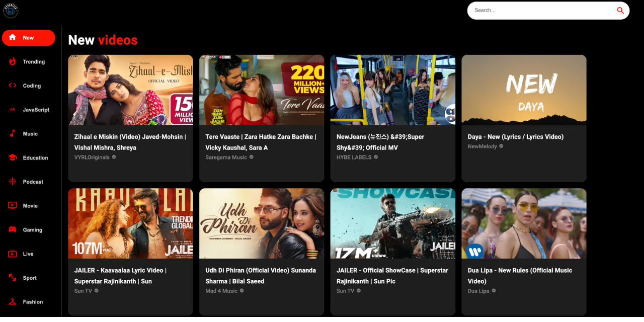Play the Dua Lipa New Rules thumbnail

click(x=524, y=223)
